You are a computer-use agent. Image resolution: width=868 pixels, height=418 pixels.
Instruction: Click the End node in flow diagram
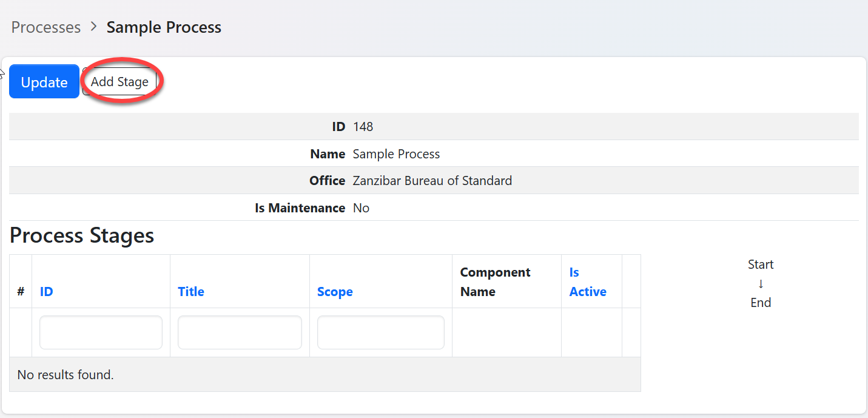click(x=761, y=303)
